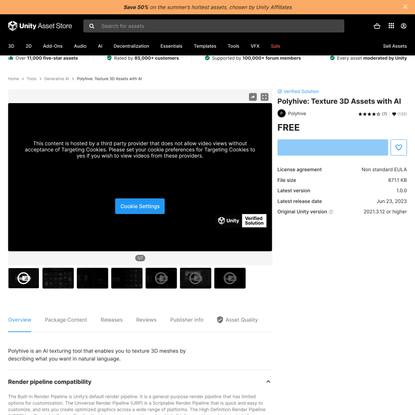Select the fifth media thumbnail

tap(161, 278)
